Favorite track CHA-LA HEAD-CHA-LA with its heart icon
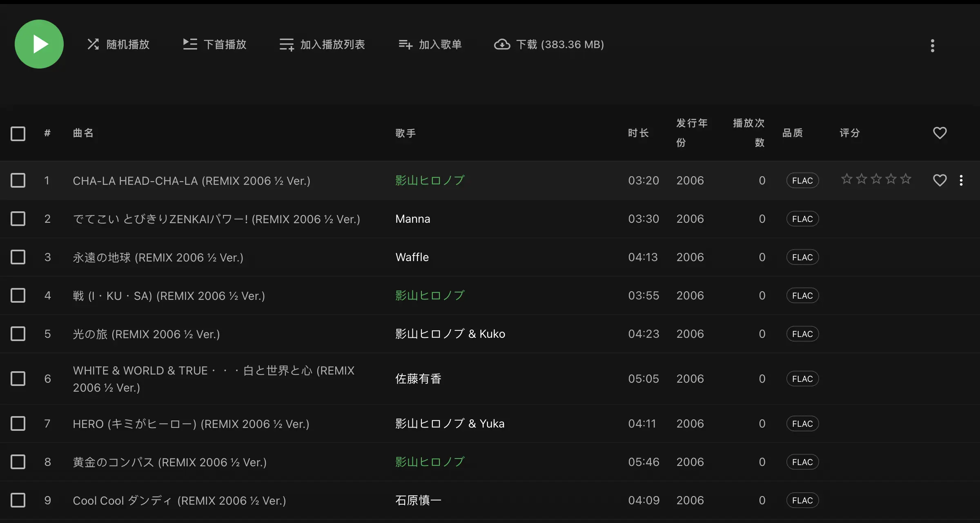This screenshot has width=980, height=523. point(940,180)
